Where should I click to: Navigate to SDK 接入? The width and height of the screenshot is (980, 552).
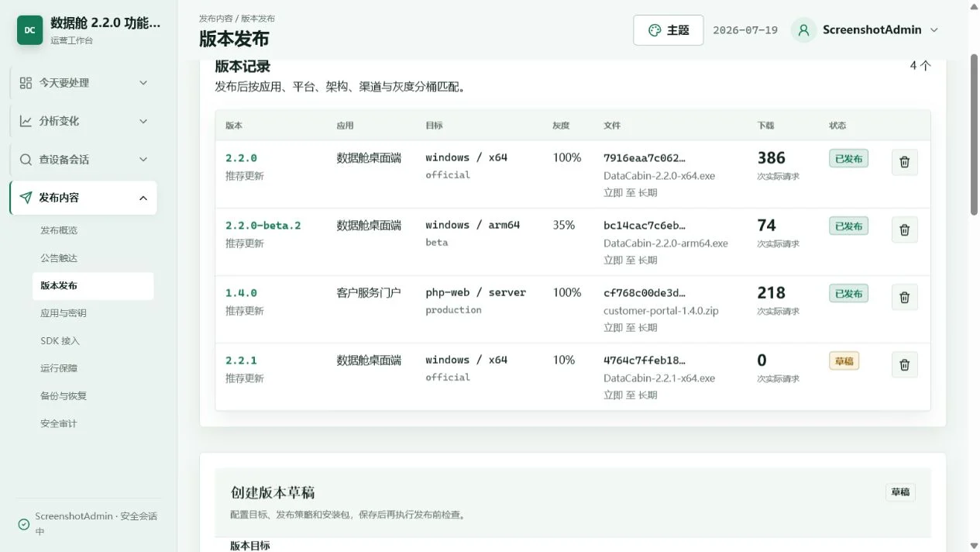coord(93,340)
